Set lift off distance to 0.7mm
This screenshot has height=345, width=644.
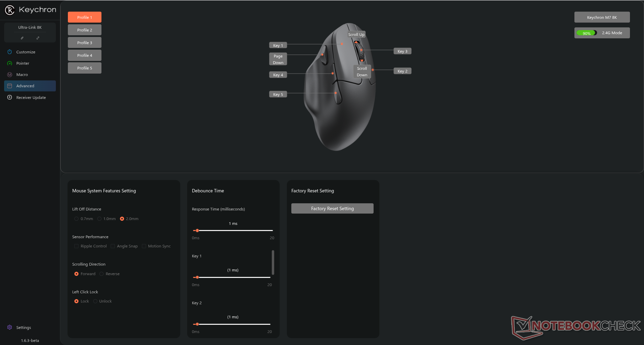tap(76, 219)
